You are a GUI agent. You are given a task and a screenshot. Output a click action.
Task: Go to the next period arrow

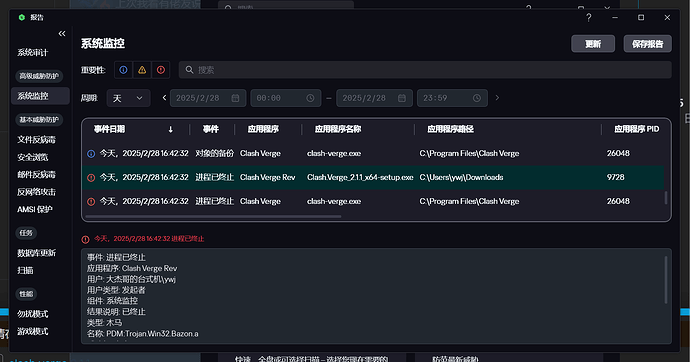(497, 98)
